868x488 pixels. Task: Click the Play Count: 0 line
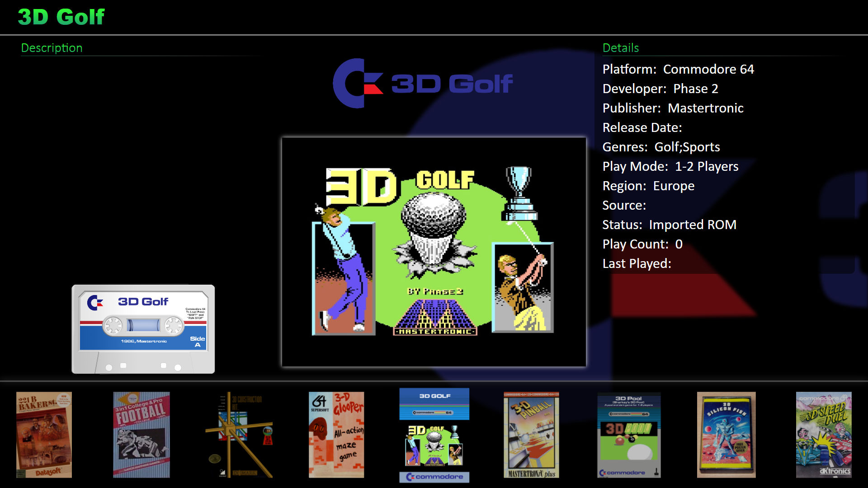642,244
